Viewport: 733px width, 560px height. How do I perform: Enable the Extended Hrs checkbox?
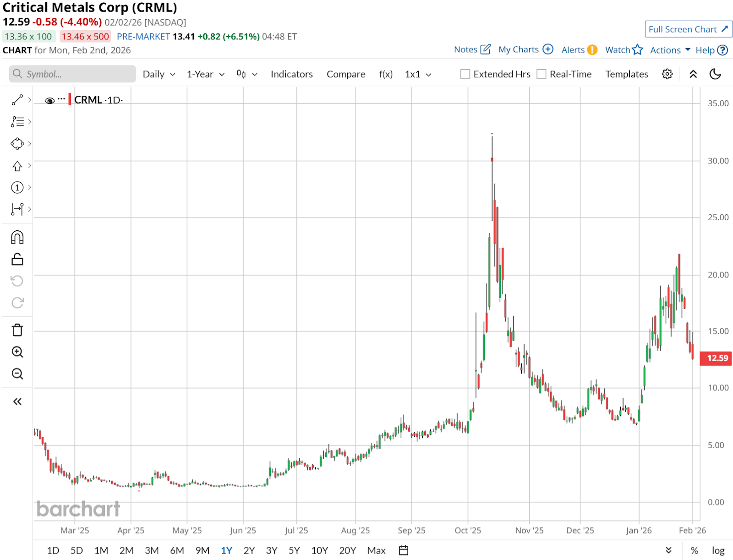pos(465,74)
